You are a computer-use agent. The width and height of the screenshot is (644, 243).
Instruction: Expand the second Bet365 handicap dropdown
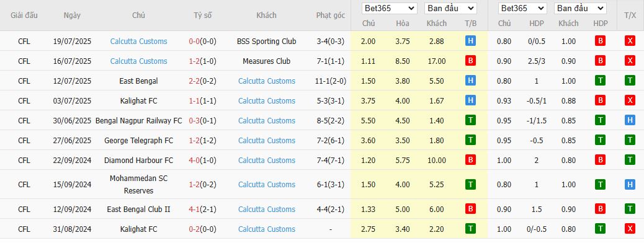coord(522,8)
